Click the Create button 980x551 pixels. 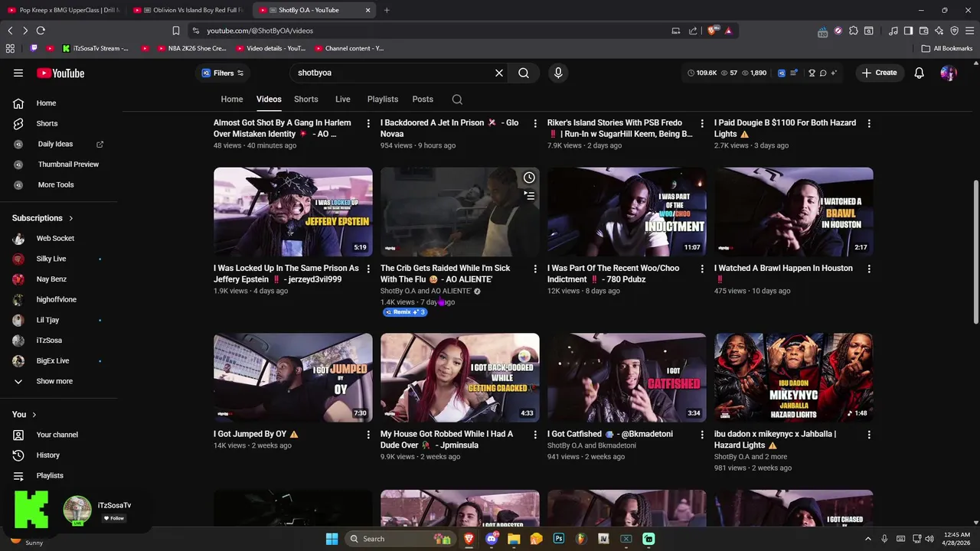pyautogui.click(x=879, y=73)
